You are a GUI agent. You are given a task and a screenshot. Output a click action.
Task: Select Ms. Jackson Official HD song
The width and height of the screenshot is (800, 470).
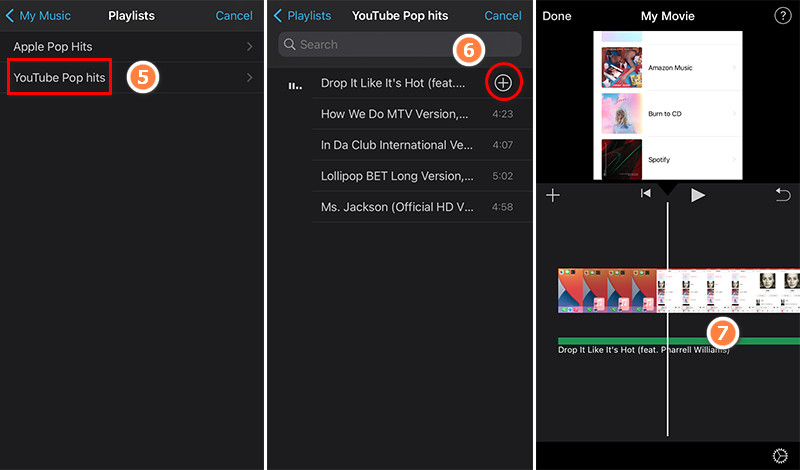(397, 207)
